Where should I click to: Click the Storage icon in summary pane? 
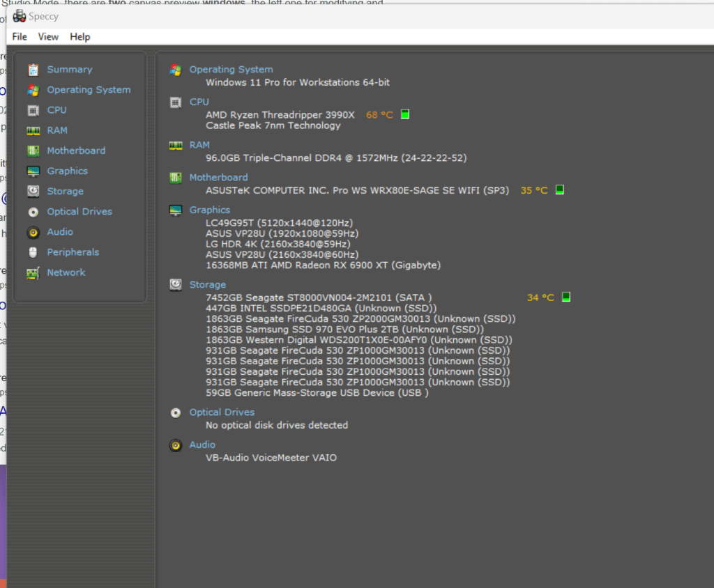[176, 285]
